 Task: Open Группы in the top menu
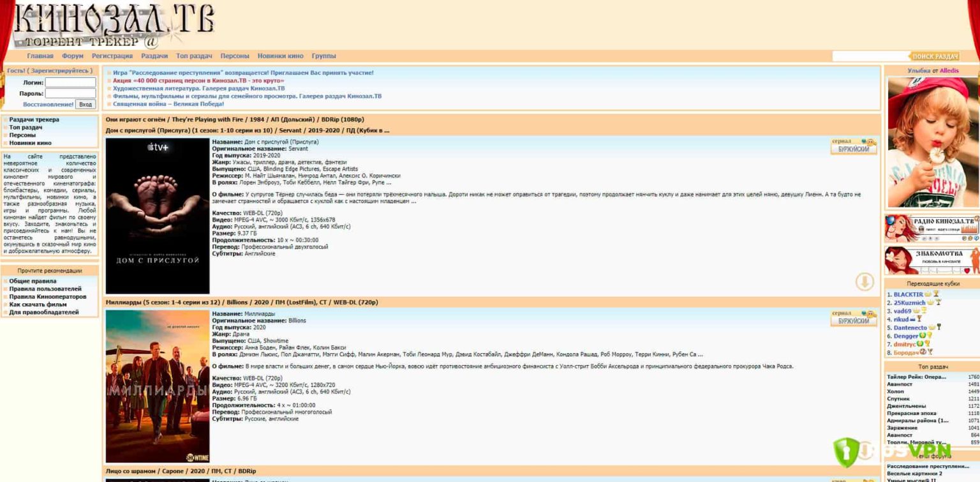(x=323, y=56)
